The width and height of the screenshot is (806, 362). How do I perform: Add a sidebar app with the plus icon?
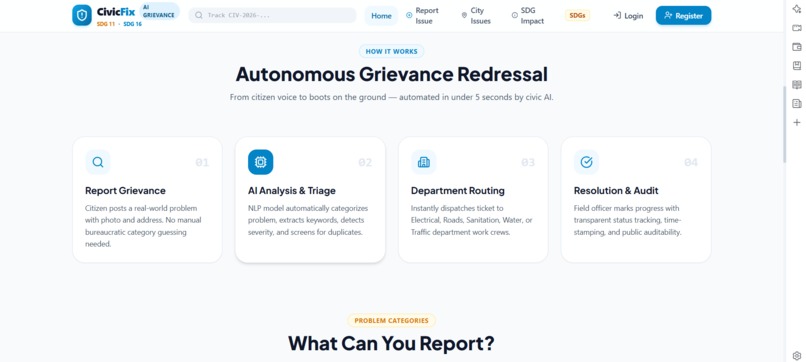797,122
